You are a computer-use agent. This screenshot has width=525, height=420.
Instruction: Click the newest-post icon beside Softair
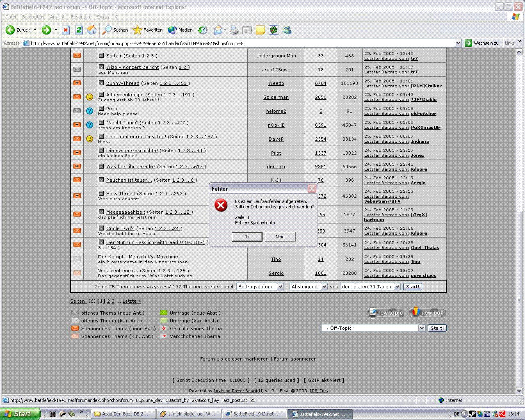[x=101, y=55]
